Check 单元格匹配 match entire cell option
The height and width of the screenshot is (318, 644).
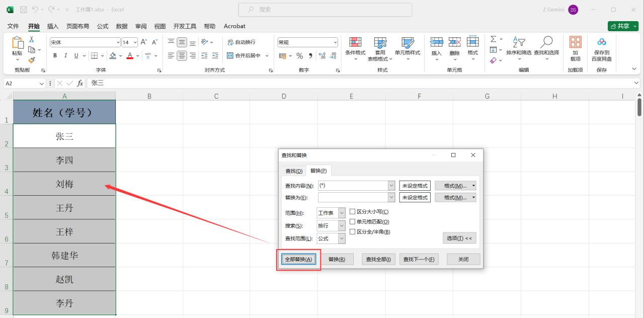point(353,221)
